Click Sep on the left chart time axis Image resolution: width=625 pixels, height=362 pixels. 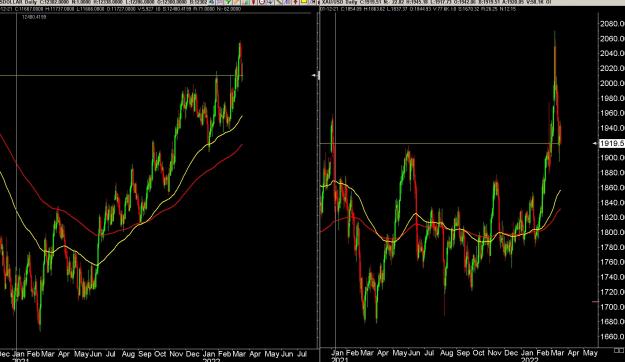[145, 354]
